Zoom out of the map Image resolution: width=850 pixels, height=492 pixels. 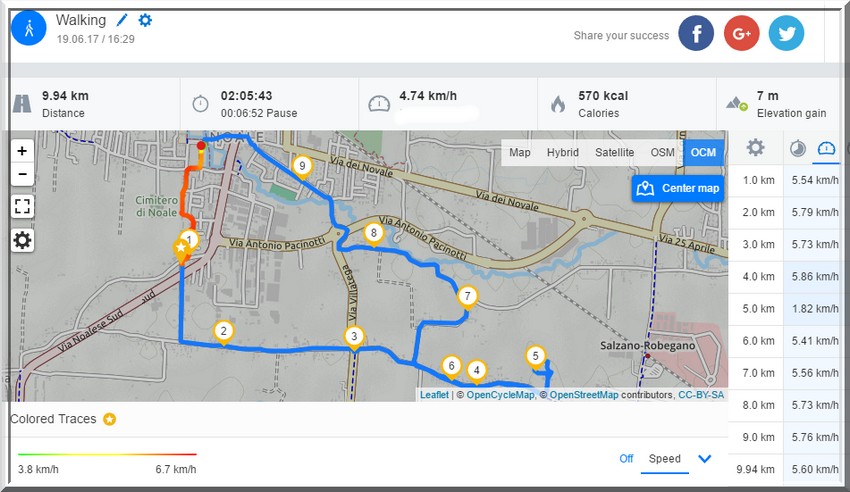coord(22,174)
